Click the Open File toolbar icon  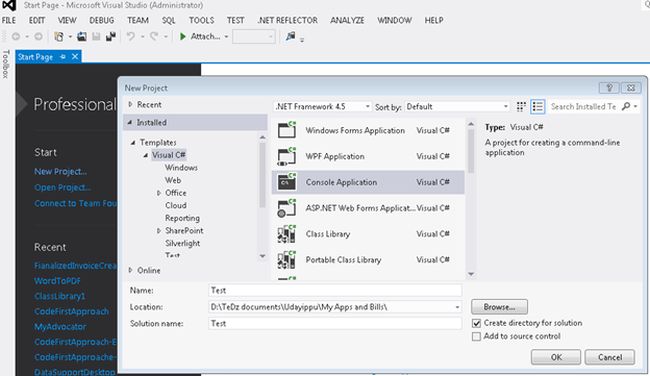(82, 36)
